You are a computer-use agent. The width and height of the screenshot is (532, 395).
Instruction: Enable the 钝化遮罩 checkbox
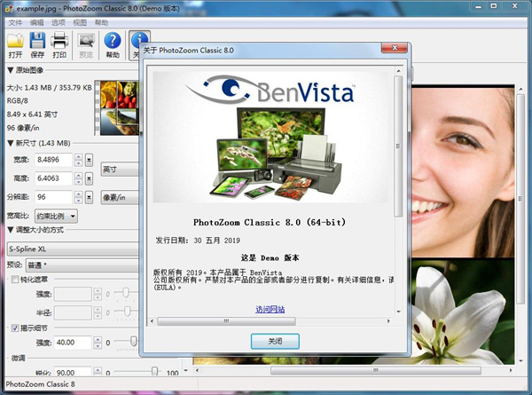click(15, 280)
